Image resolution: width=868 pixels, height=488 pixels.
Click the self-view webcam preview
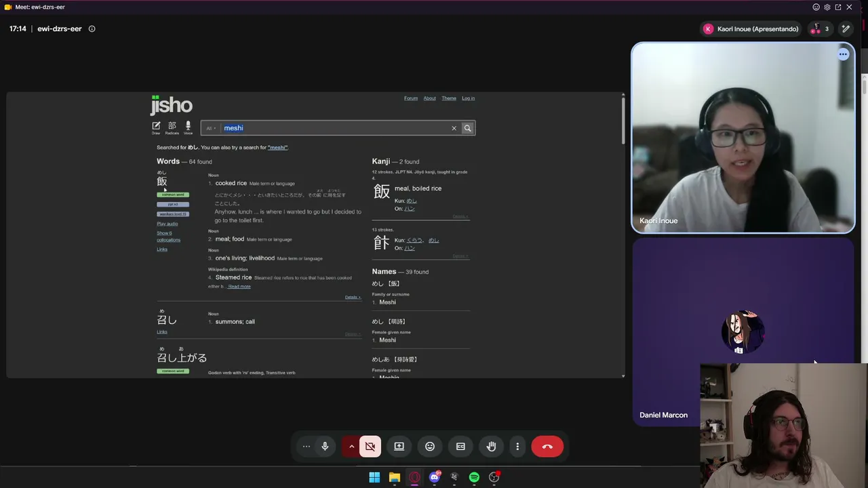tap(784, 426)
